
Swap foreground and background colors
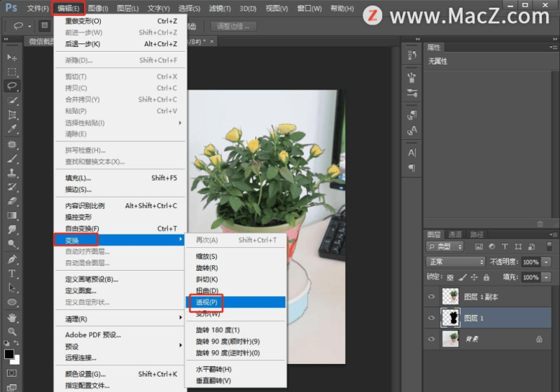click(x=16, y=343)
